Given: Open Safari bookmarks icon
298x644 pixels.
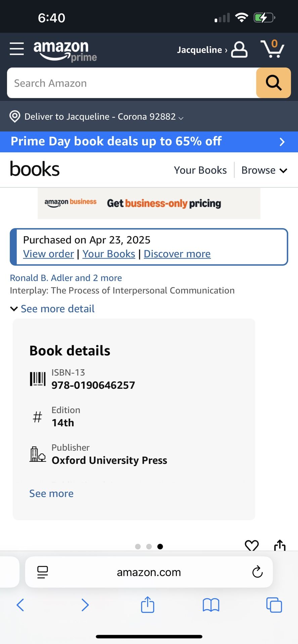Looking at the screenshot, I should 211,605.
